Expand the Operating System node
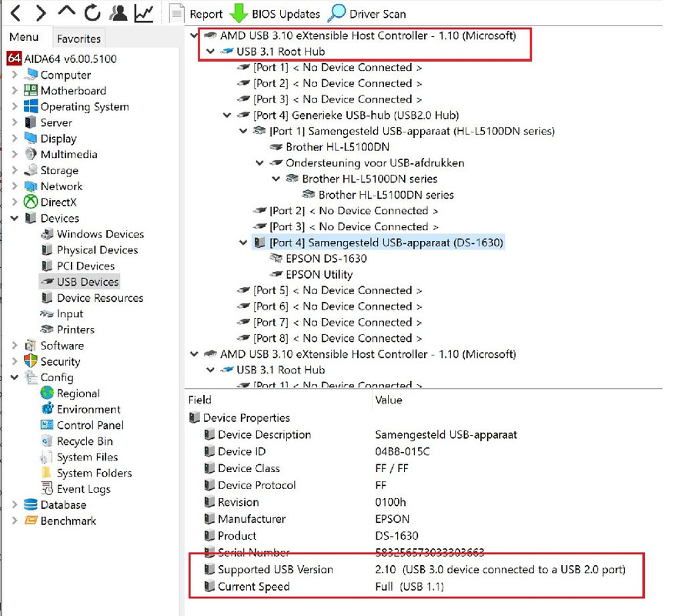 (x=15, y=106)
